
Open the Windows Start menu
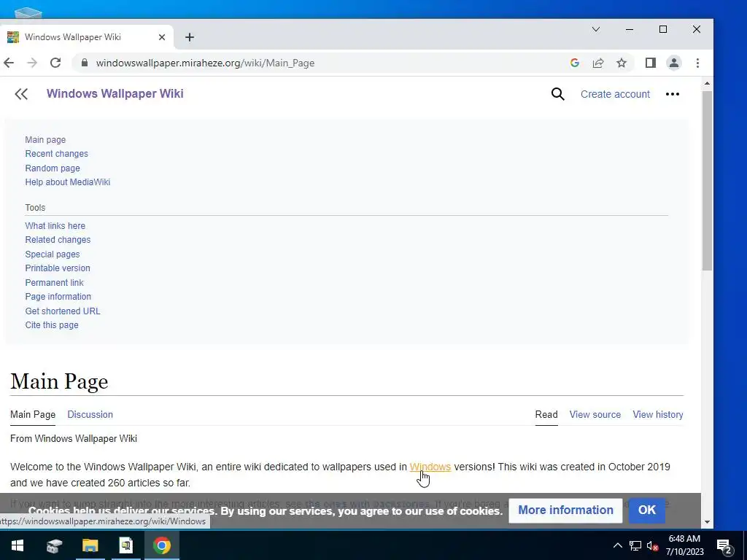(18, 545)
